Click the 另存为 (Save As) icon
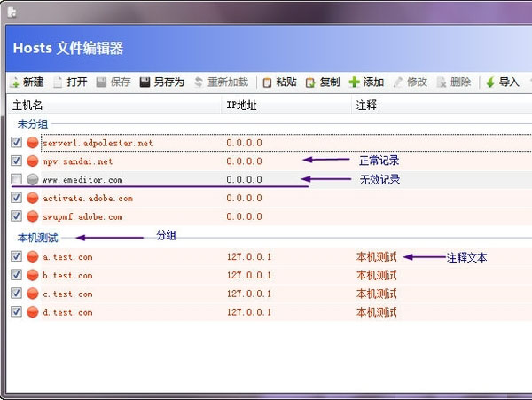Screen dimensions: 532x400 145,82
